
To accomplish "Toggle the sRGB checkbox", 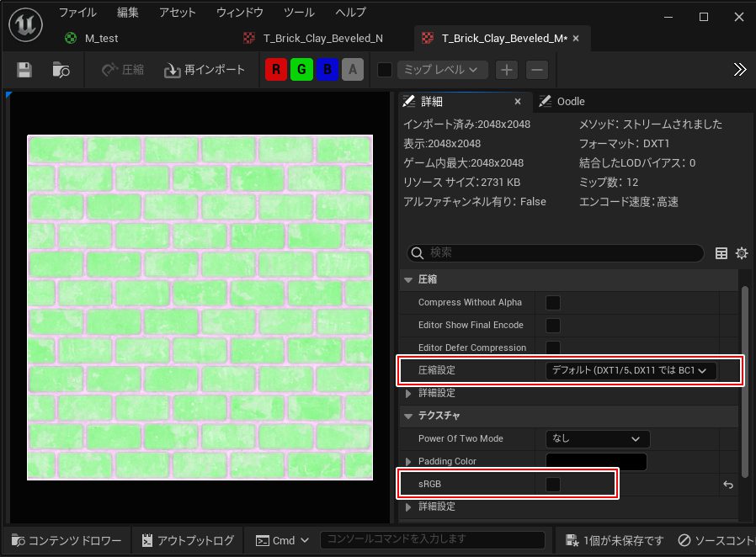I will [x=553, y=484].
